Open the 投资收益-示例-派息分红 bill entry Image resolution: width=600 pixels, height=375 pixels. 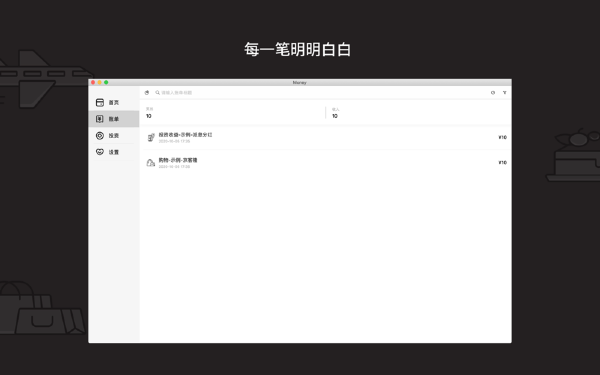pyautogui.click(x=326, y=138)
